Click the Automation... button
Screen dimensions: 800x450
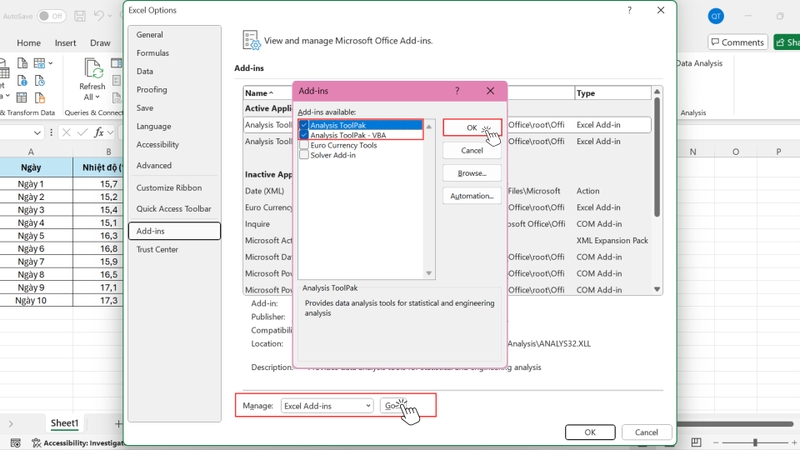pyautogui.click(x=472, y=196)
